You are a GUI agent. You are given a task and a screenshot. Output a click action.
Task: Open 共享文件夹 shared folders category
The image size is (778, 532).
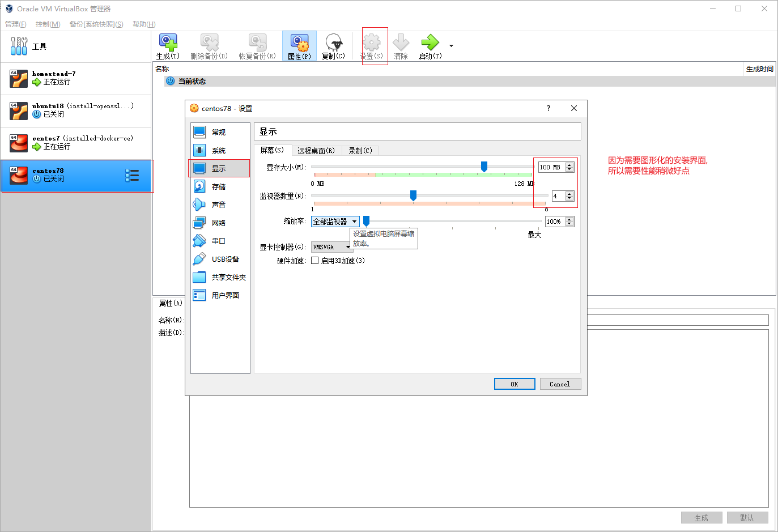[220, 277]
